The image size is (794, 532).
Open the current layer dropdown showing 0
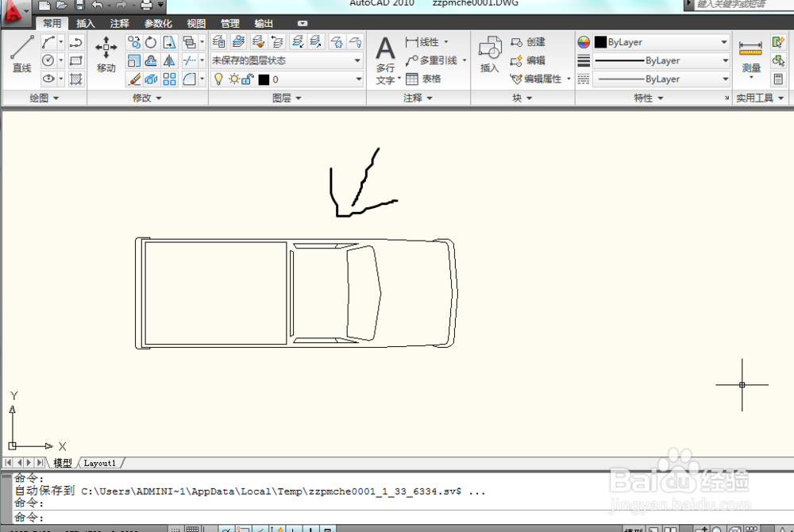[287, 79]
